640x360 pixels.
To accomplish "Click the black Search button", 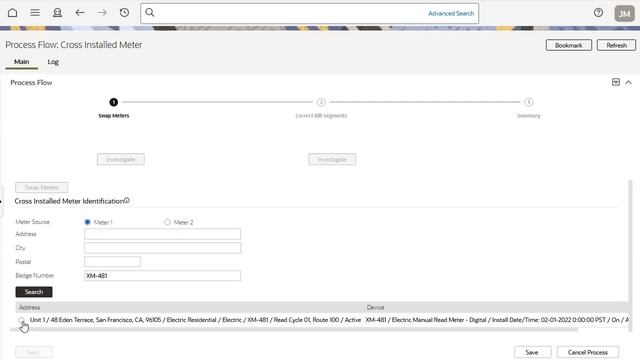I will coord(34,292).
